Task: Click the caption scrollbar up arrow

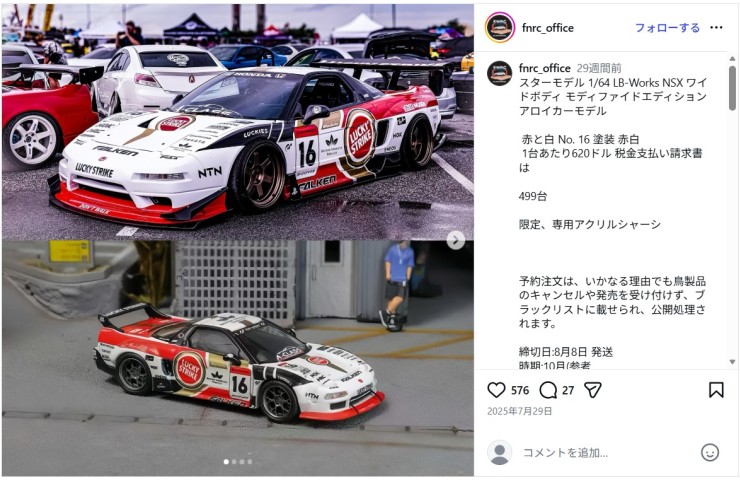Action: [x=732, y=59]
